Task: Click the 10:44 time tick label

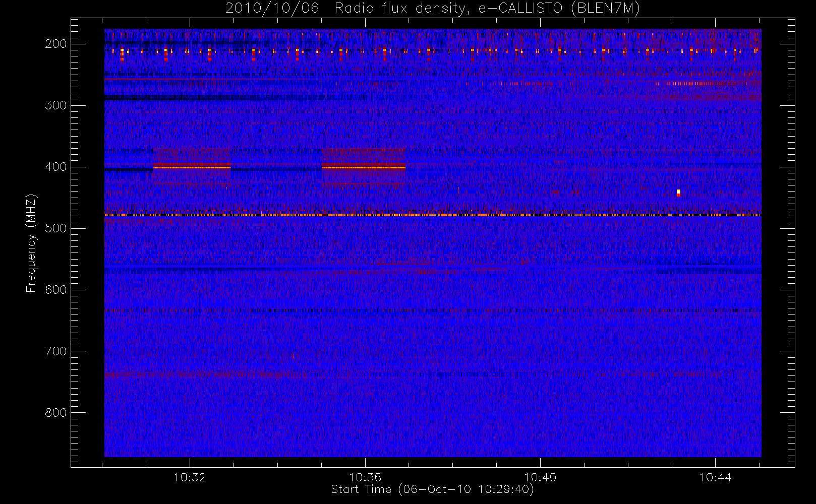Action: pyautogui.click(x=715, y=477)
